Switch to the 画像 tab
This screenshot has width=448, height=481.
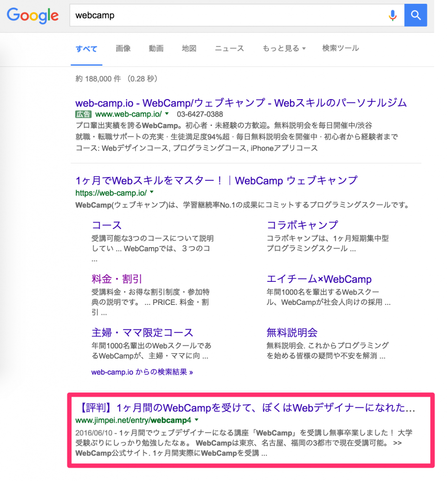coord(123,48)
